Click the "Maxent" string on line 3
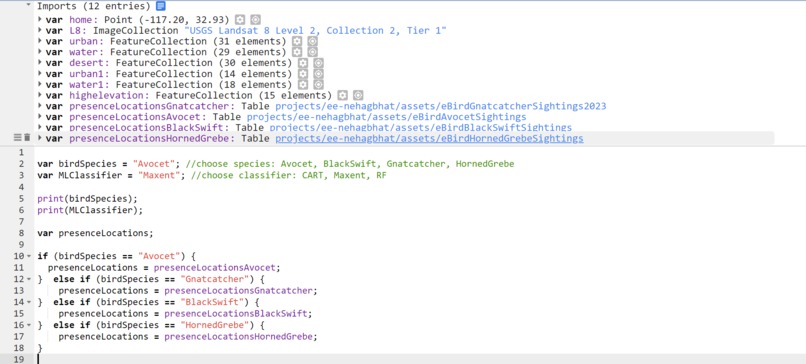The height and width of the screenshot is (364, 806). click(160, 175)
